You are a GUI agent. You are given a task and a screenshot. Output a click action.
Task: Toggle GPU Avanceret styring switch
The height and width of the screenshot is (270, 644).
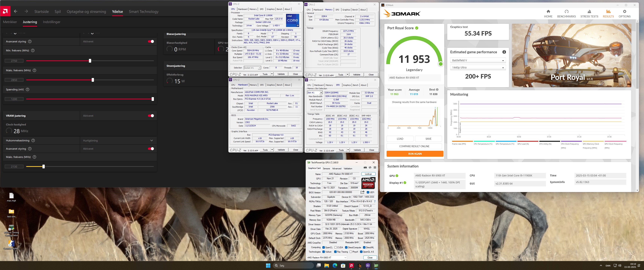tap(151, 41)
